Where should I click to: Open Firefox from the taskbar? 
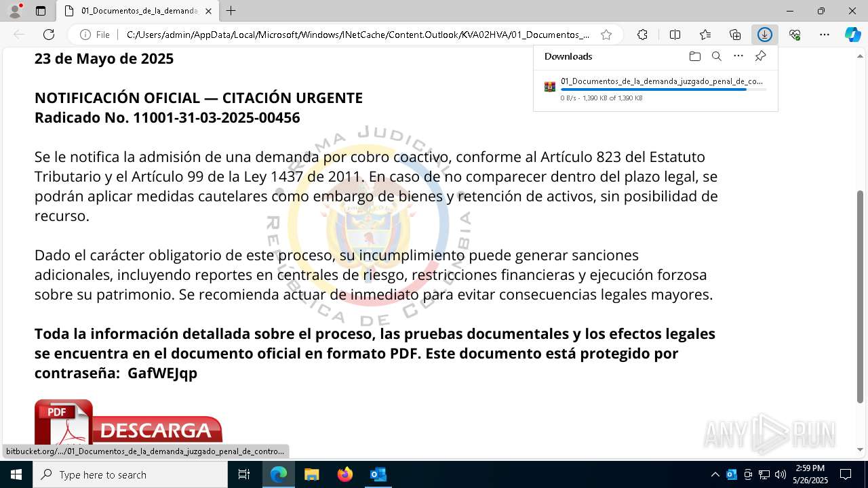tap(345, 474)
